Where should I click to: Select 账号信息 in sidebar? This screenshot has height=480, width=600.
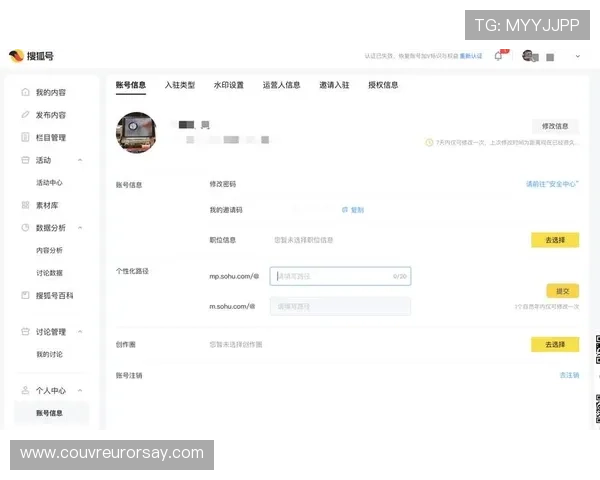pos(51,413)
